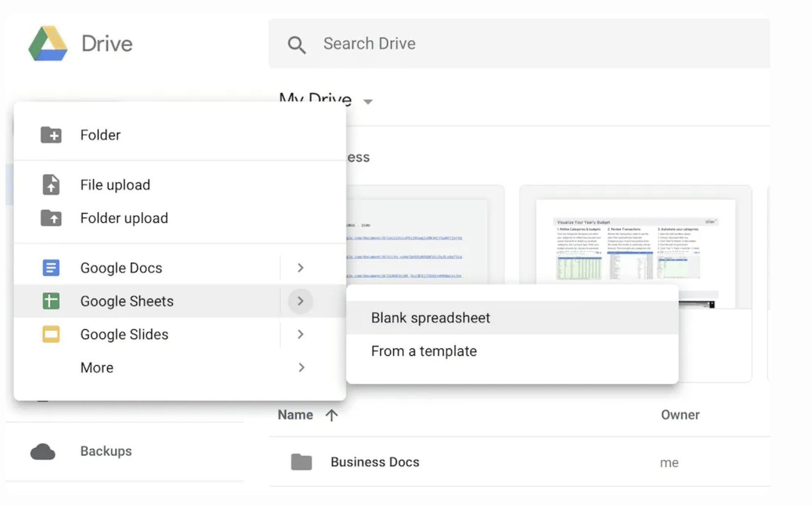812x505 pixels.
Task: Click the new Folder icon
Action: [51, 135]
